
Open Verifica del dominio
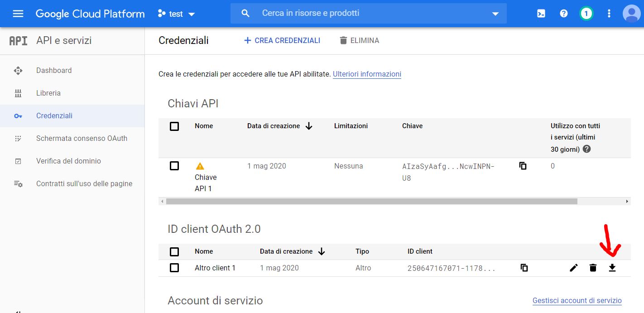(68, 161)
